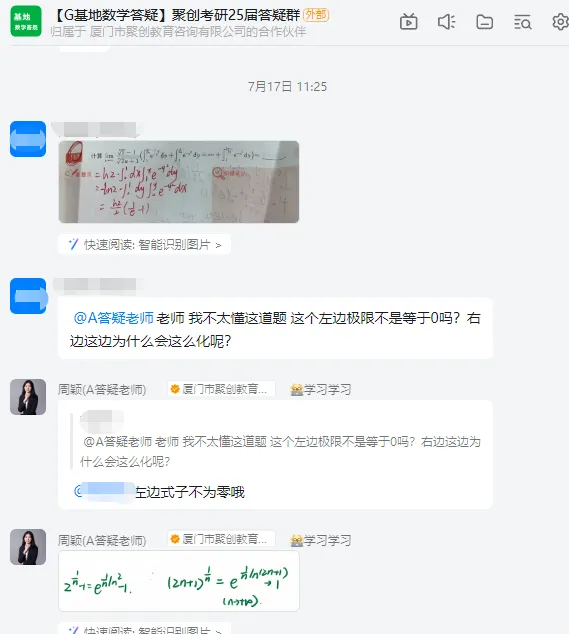The image size is (569, 634).
Task: Open the handwritten integral homework photo
Action: point(179,182)
